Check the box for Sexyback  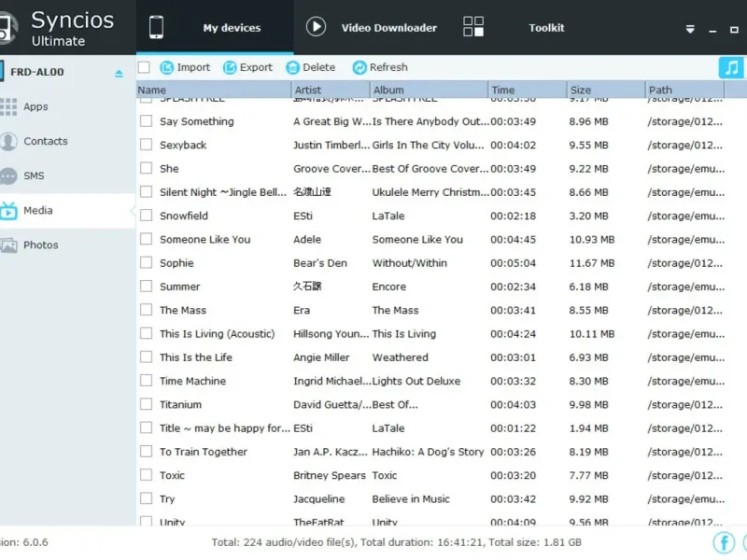pos(147,145)
